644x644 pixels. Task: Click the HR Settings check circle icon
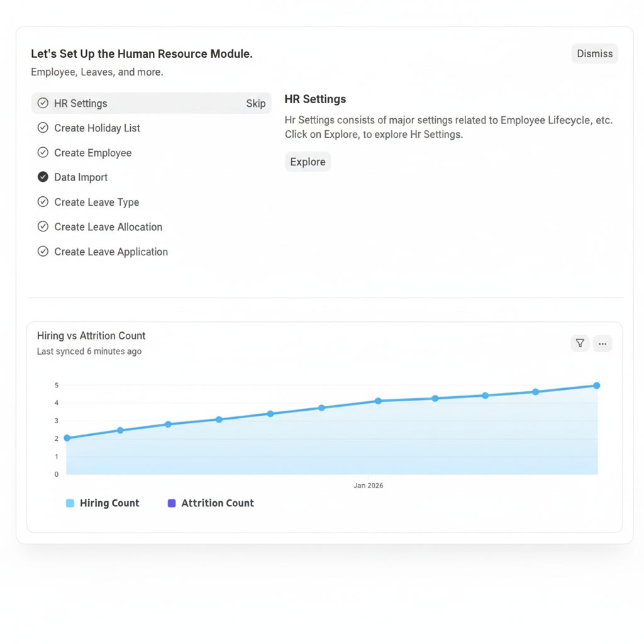[x=43, y=103]
